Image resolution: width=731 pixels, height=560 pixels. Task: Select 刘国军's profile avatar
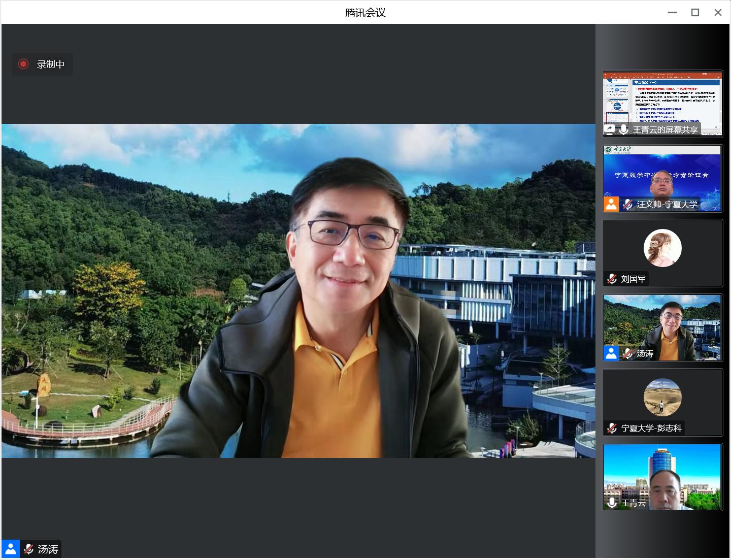pyautogui.click(x=662, y=248)
